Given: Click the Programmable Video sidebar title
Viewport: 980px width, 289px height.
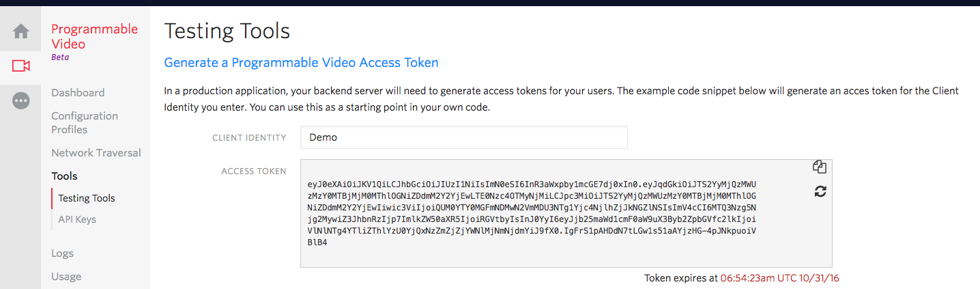Looking at the screenshot, I should click(94, 36).
